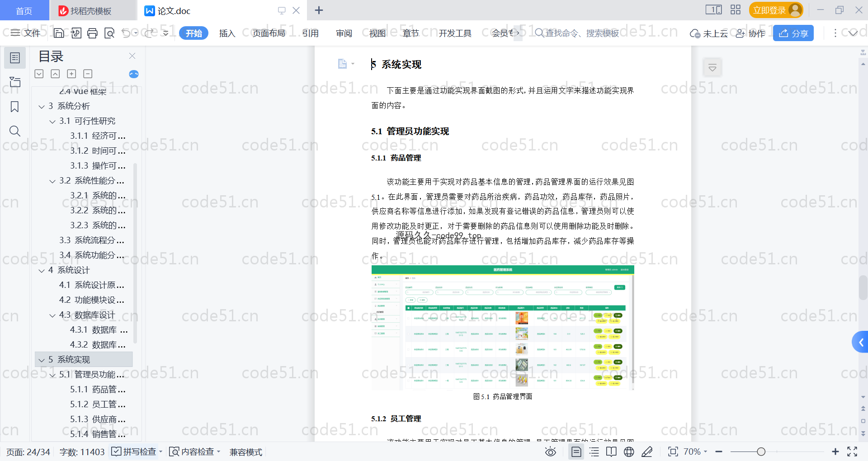Select the 引用 ribbon tab
868x461 pixels.
(310, 33)
